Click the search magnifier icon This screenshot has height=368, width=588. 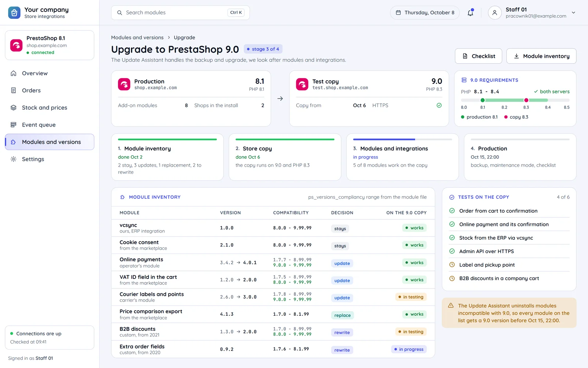119,13
